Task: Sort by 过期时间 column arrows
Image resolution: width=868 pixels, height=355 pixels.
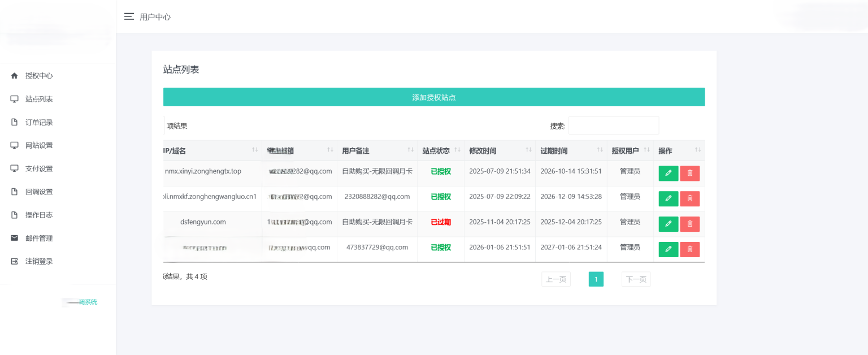Action: [x=601, y=149]
